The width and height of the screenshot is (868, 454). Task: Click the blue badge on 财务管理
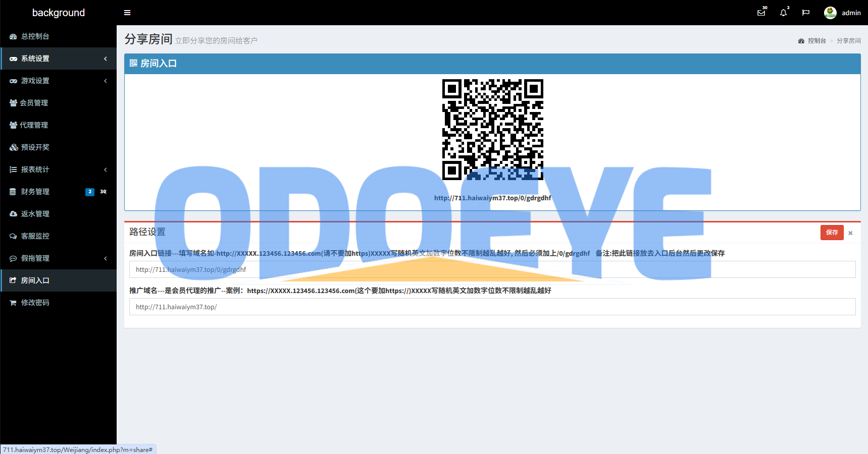coord(90,192)
